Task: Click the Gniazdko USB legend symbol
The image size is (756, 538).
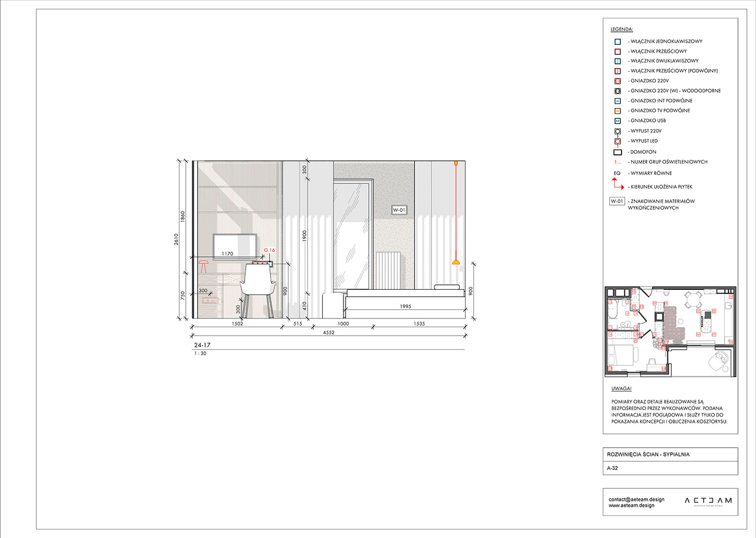Action: [x=617, y=121]
